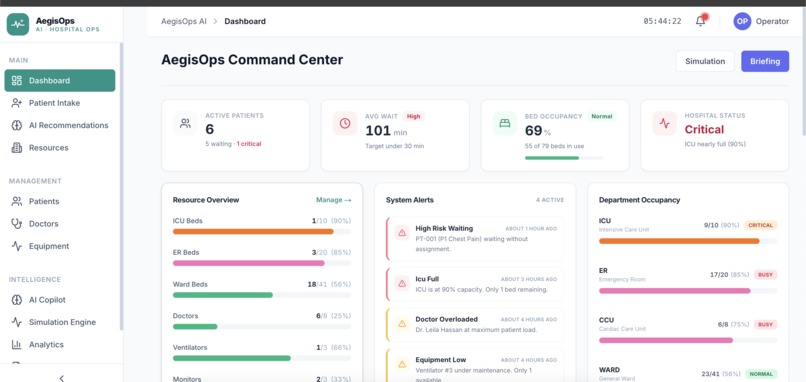The image size is (806, 382).
Task: Open the Resources page
Action: click(x=60, y=148)
